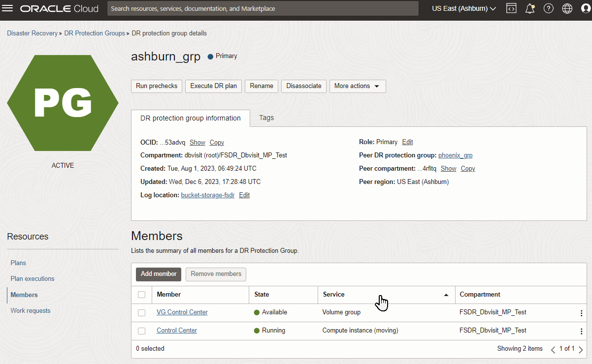Open Work requests in Resources menu
Screen dimensions: 592x364
click(x=31, y=311)
